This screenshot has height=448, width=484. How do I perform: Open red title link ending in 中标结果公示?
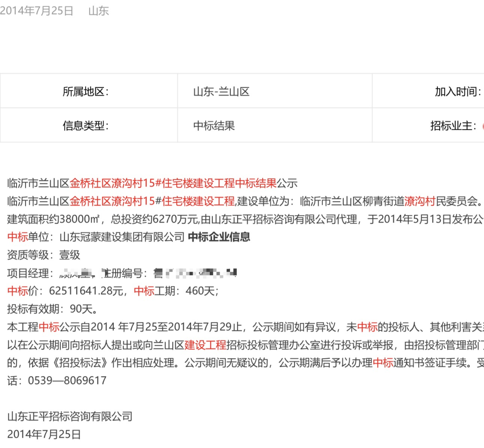173,183
